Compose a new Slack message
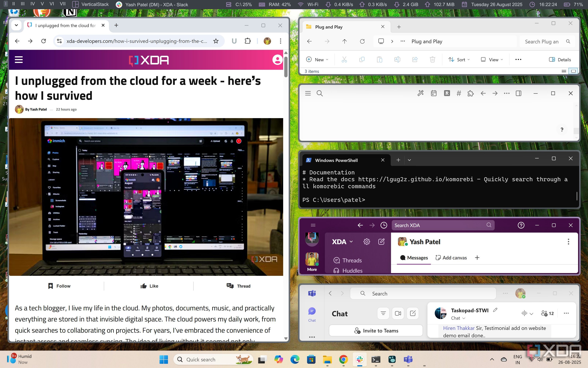 tap(381, 242)
